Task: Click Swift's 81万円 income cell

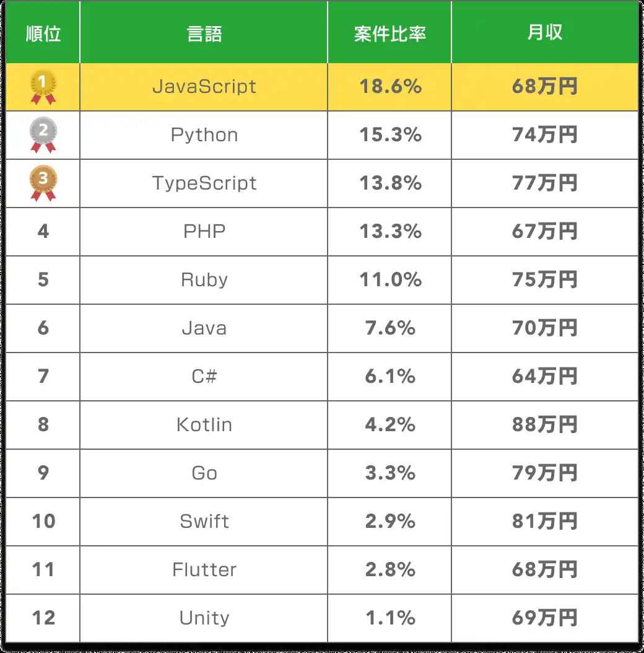Action: coord(545,522)
